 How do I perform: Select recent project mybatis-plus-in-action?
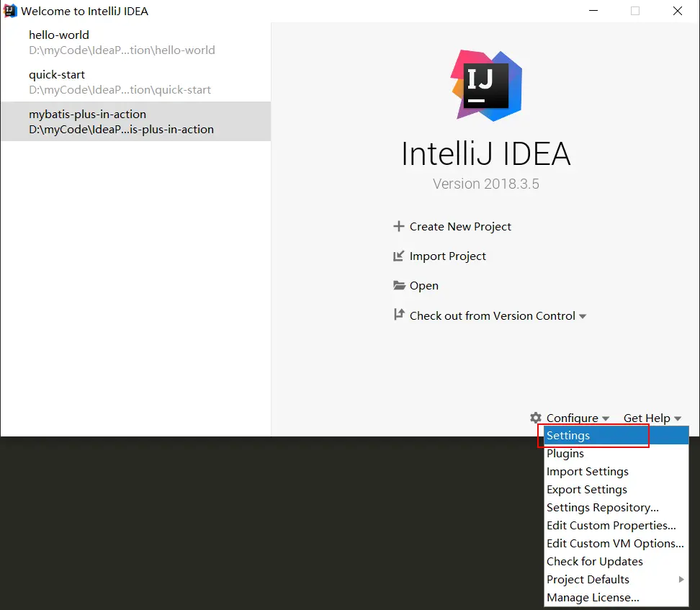click(135, 122)
